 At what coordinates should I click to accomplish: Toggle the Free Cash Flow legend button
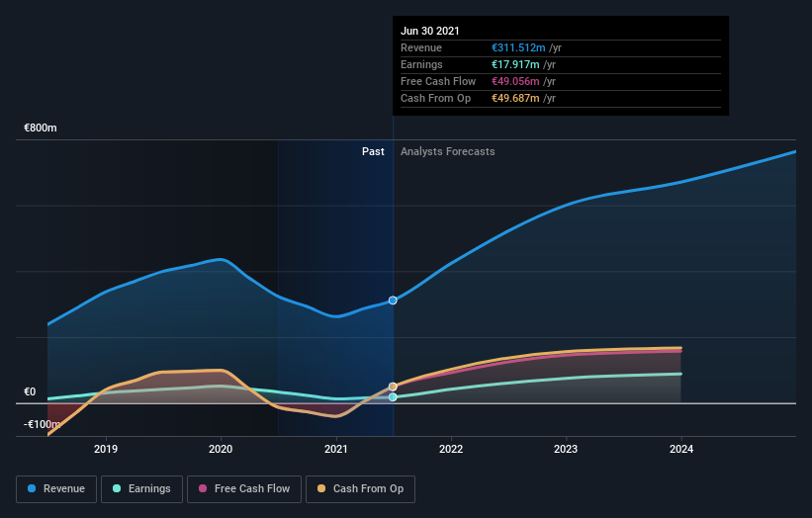point(244,489)
